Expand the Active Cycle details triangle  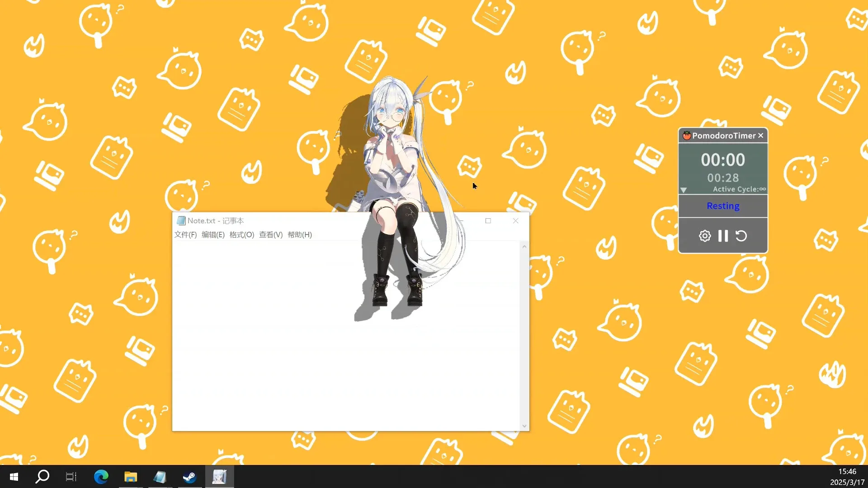(684, 190)
